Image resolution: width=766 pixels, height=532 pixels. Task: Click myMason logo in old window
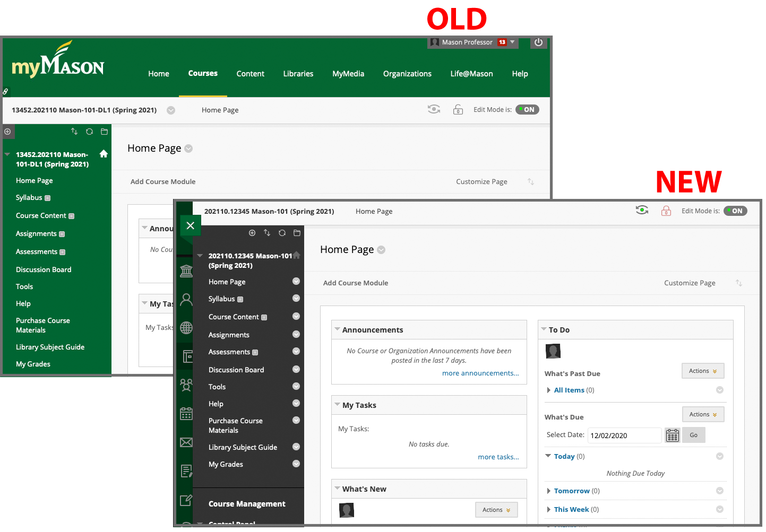tap(58, 59)
